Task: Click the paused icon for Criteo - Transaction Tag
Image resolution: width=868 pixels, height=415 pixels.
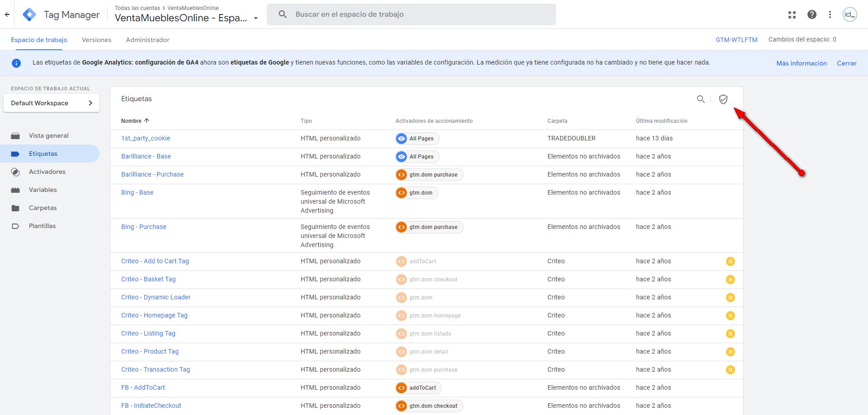Action: [730, 370]
